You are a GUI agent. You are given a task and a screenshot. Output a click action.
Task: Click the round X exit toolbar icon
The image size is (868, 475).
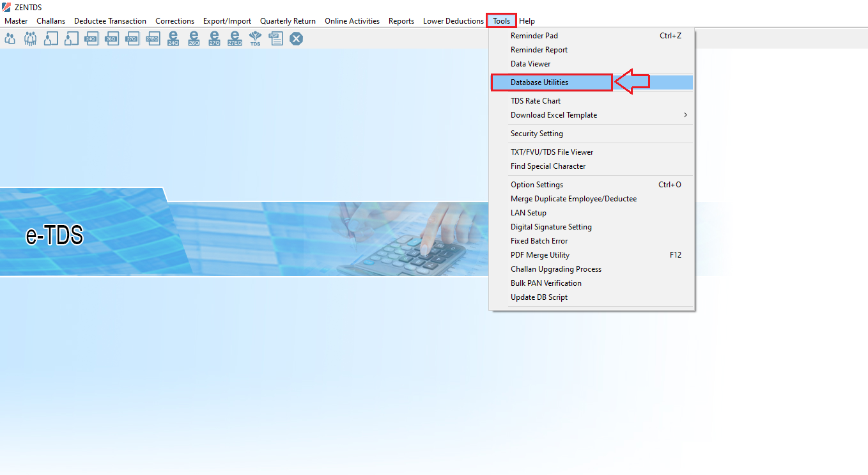[296, 39]
